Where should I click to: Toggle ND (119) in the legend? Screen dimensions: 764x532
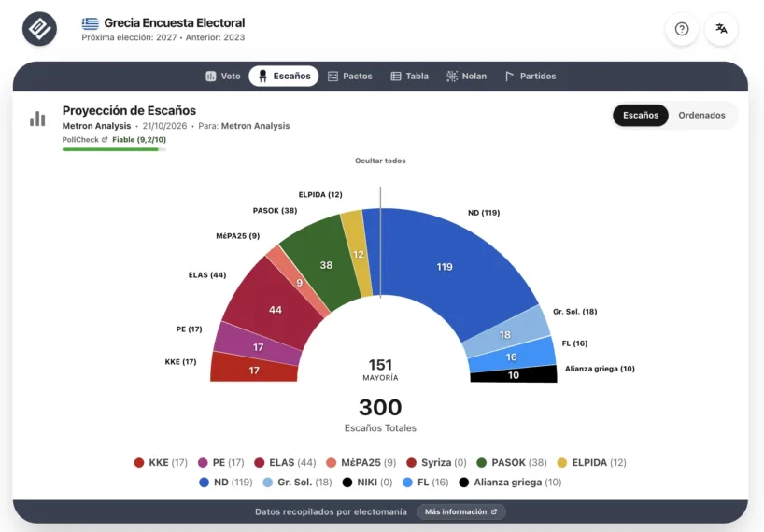pos(226,483)
